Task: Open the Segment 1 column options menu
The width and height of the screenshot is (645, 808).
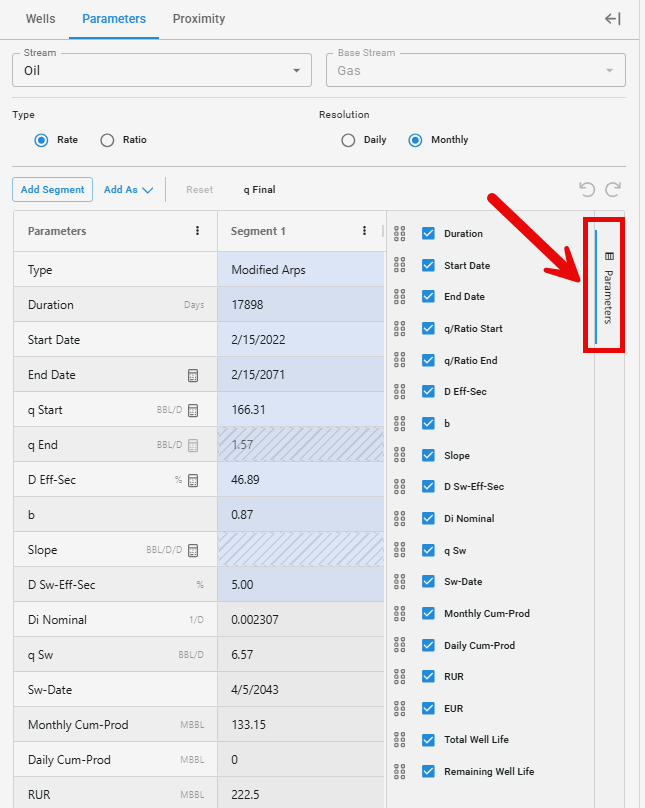Action: tap(364, 231)
